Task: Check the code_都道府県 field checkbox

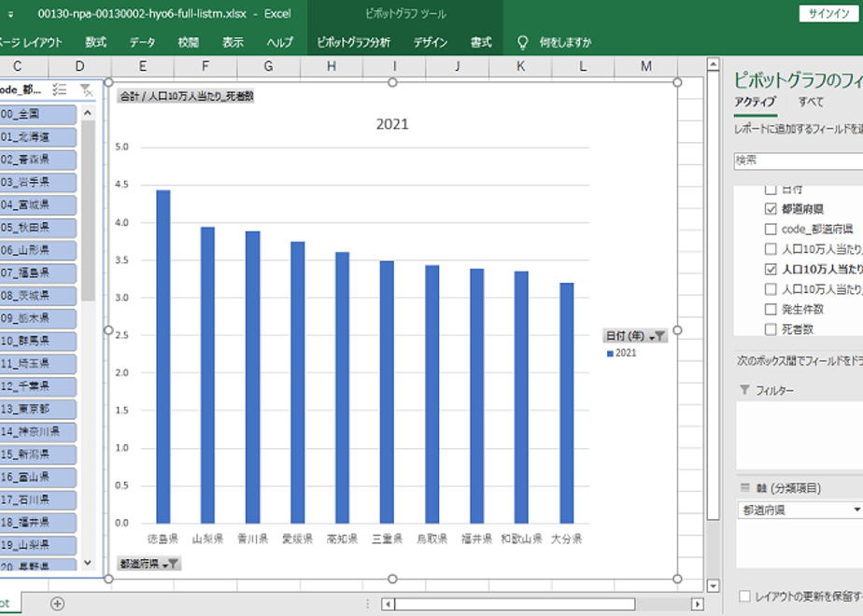Action: 771,229
